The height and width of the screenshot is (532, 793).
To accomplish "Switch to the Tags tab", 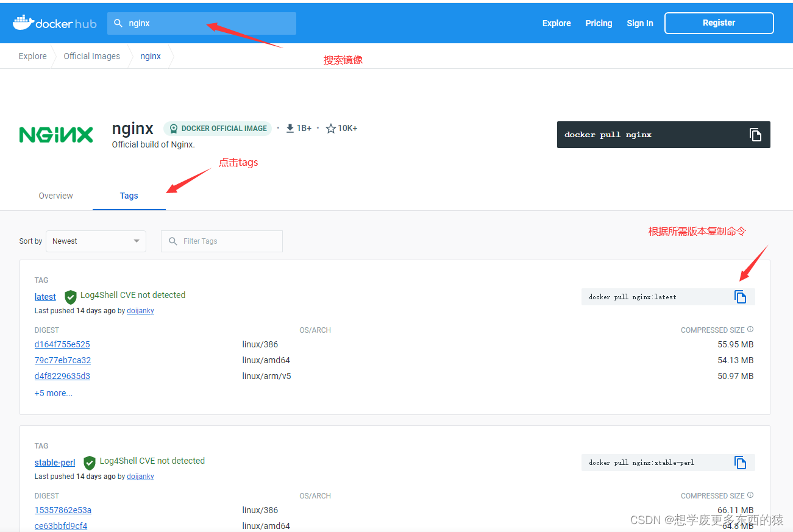I will [129, 196].
